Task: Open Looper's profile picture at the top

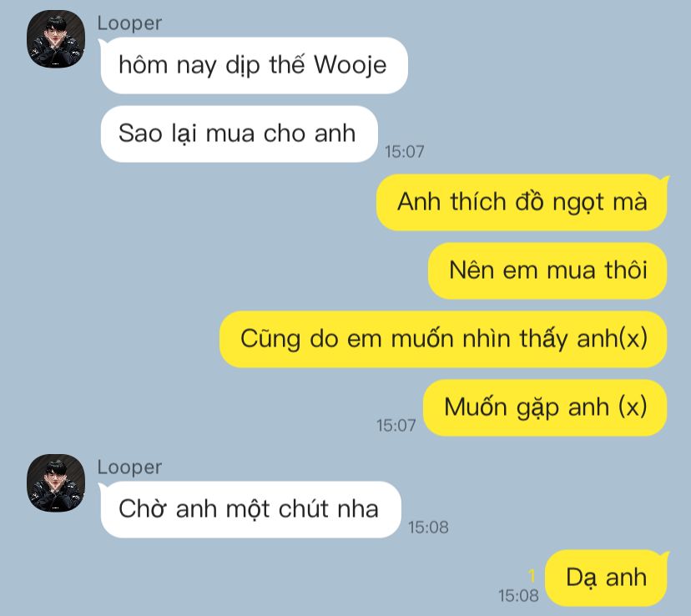Action: [56, 38]
